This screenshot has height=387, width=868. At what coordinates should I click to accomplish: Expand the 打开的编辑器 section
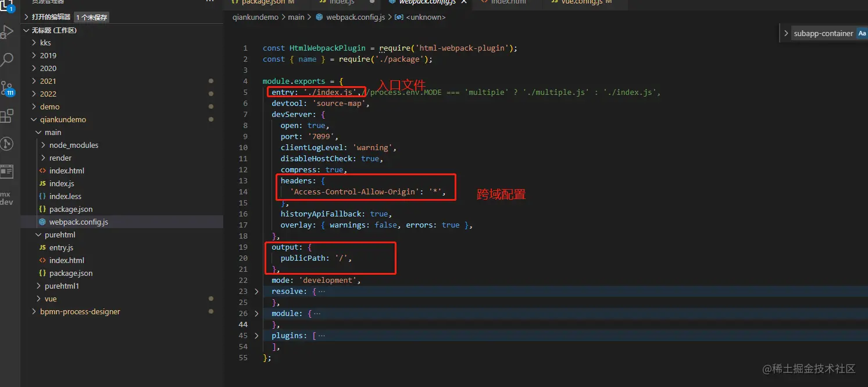pyautogui.click(x=27, y=17)
